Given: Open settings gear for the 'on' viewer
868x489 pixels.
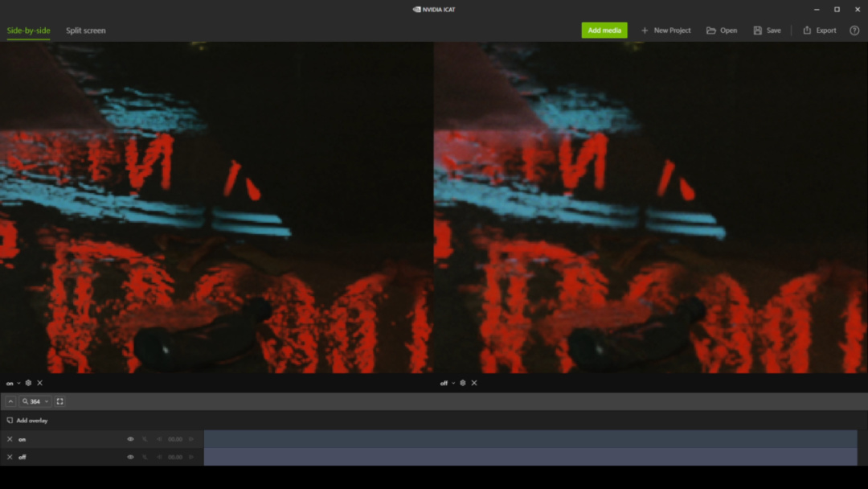Looking at the screenshot, I should tap(28, 383).
